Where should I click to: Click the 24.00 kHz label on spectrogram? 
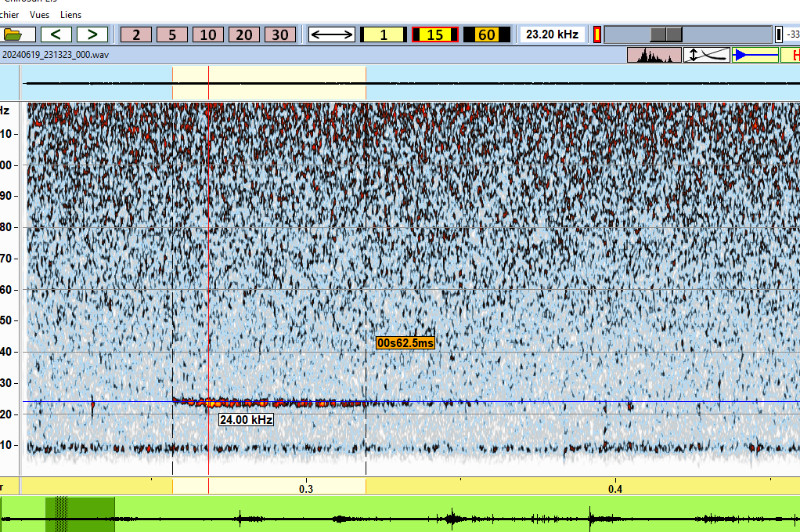246,420
